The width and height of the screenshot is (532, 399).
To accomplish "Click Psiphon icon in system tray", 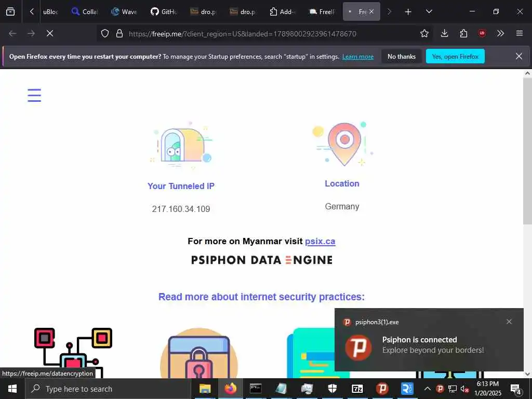I will [440, 389].
